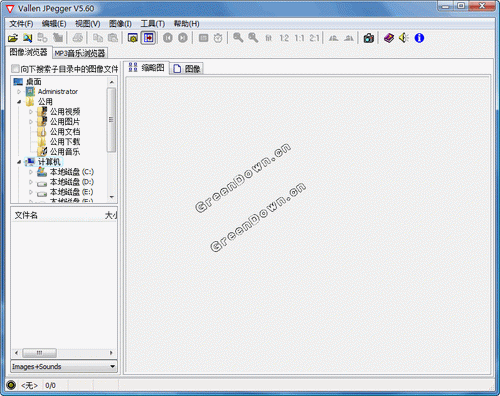Set zoom to 1:1 ratio
This screenshot has height=396, width=500.
(299, 38)
